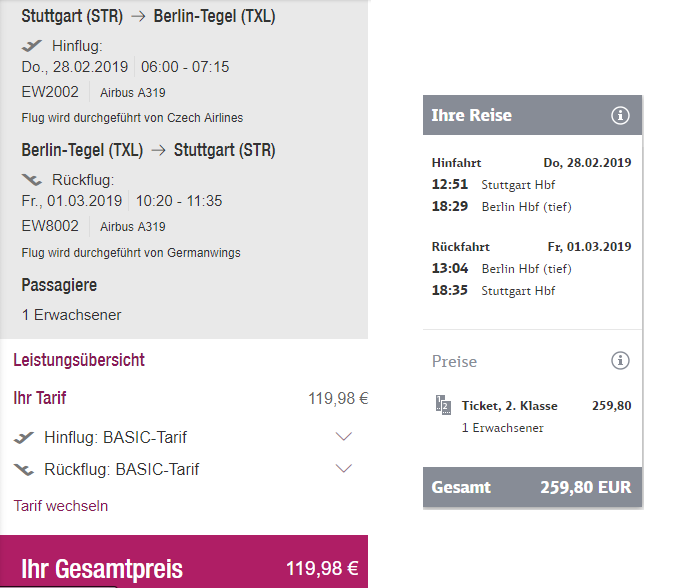Click the Rückflug landing plane icon

click(32, 180)
